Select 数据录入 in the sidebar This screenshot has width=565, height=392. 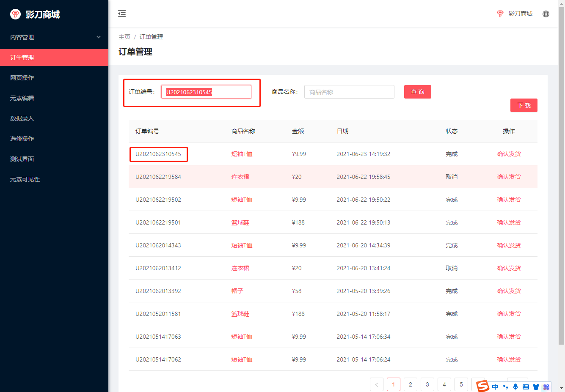pyautogui.click(x=22, y=118)
